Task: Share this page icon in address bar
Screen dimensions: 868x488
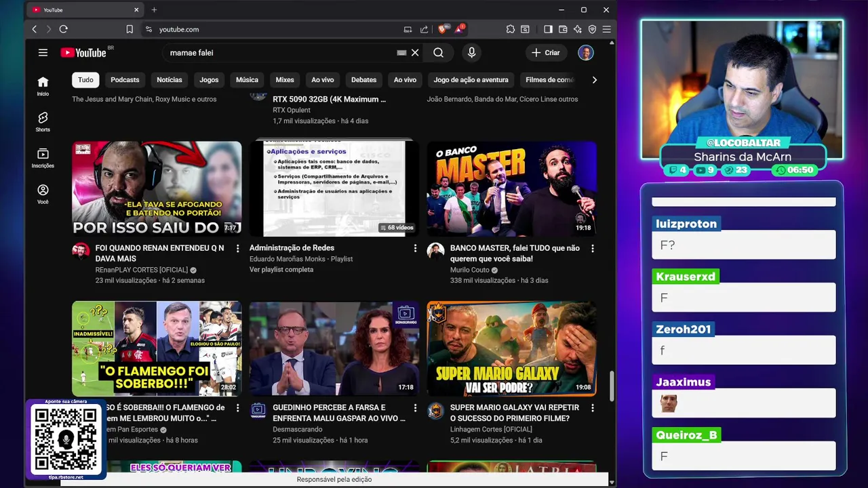Action: tap(424, 29)
